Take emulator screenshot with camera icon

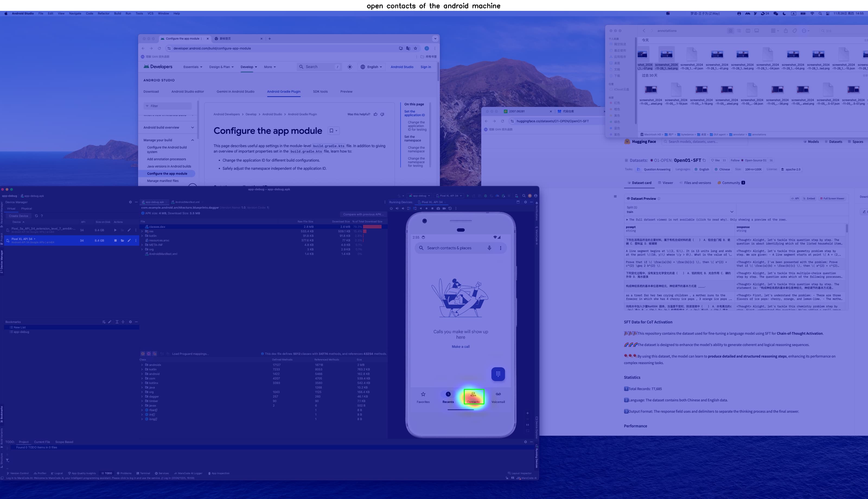[438, 208]
